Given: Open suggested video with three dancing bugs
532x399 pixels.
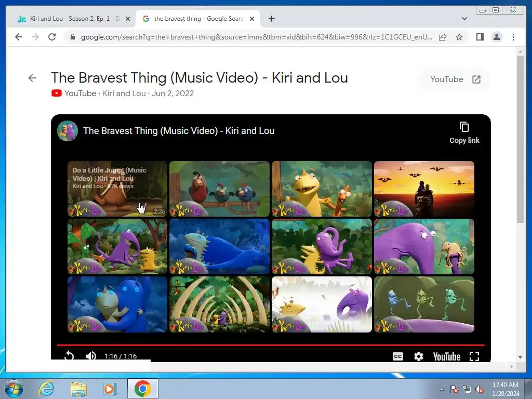Looking at the screenshot, I should point(424,304).
